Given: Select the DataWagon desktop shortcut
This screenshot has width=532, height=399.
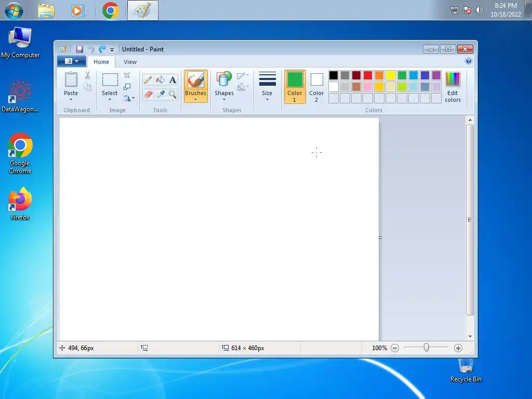Looking at the screenshot, I should point(20,96).
